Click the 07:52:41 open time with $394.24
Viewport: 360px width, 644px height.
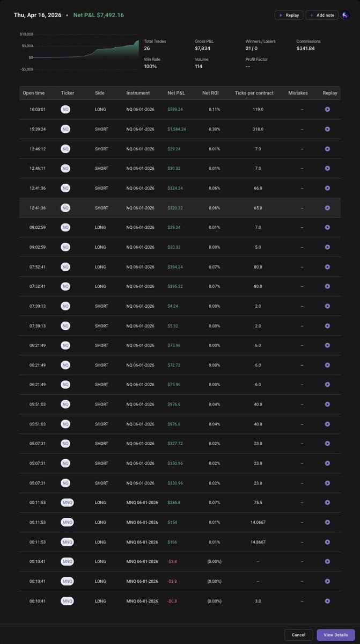pyautogui.click(x=38, y=267)
